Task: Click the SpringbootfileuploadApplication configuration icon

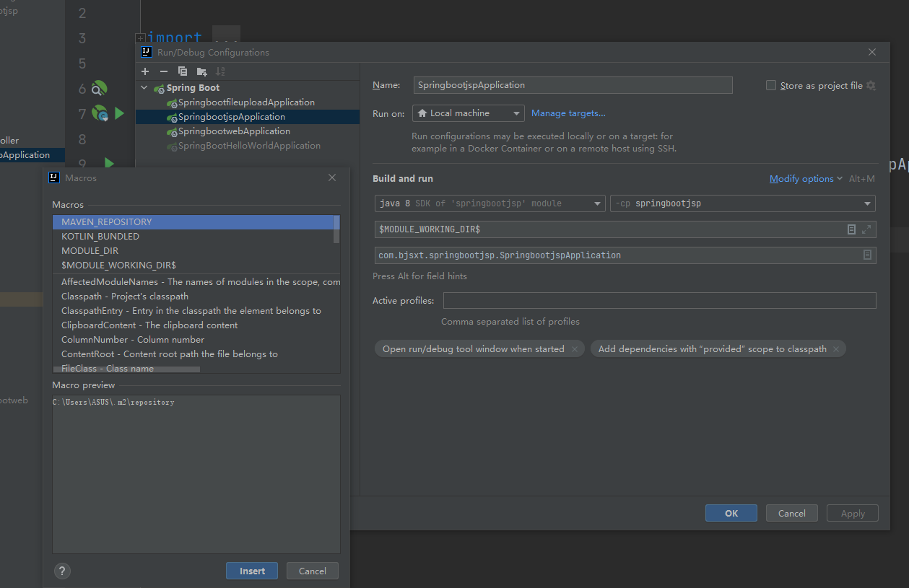Action: point(172,102)
